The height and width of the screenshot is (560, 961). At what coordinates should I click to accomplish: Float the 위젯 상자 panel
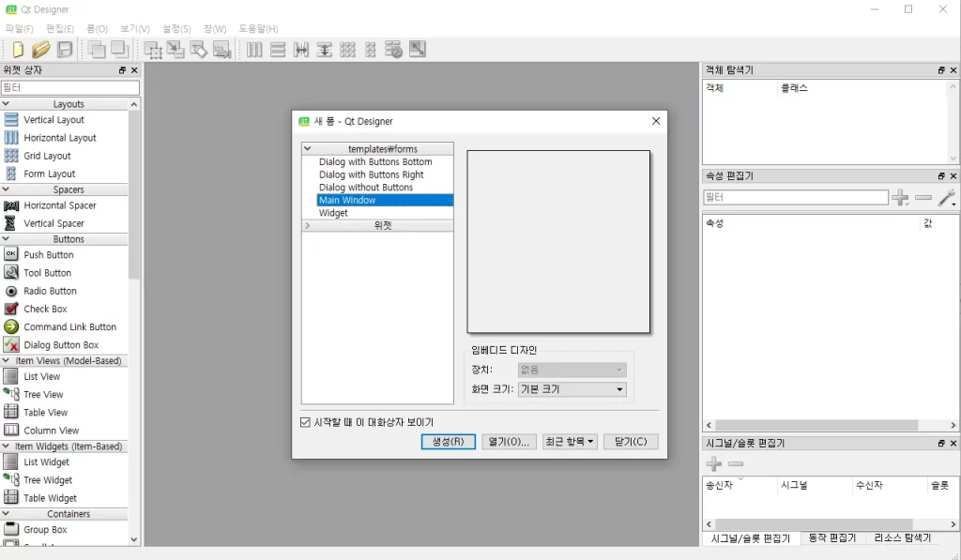point(122,70)
